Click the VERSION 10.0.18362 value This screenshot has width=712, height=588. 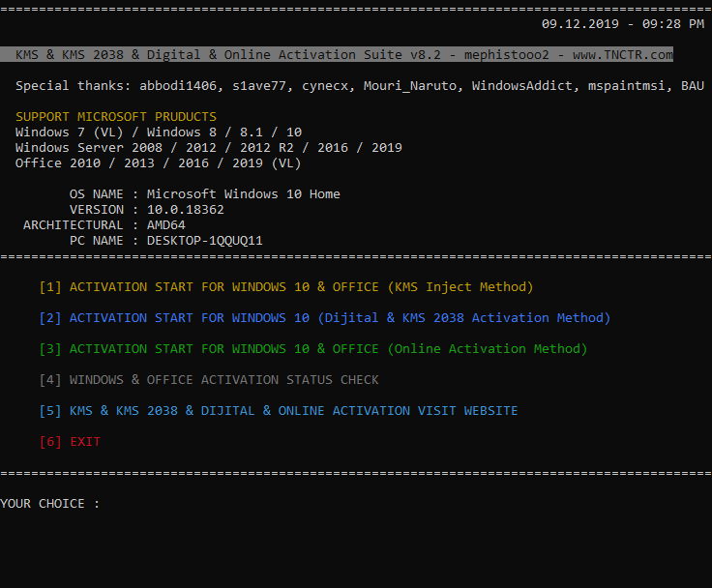point(186,209)
